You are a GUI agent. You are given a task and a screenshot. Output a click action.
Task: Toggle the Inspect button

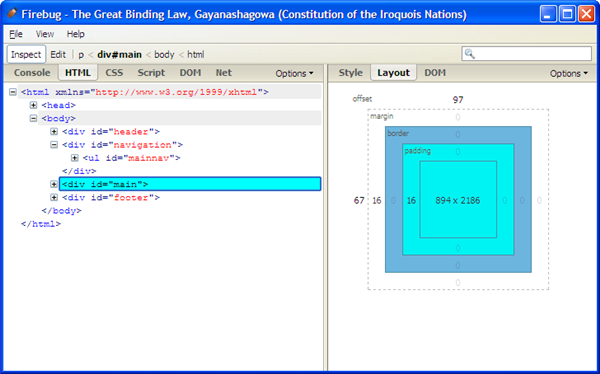coord(26,54)
